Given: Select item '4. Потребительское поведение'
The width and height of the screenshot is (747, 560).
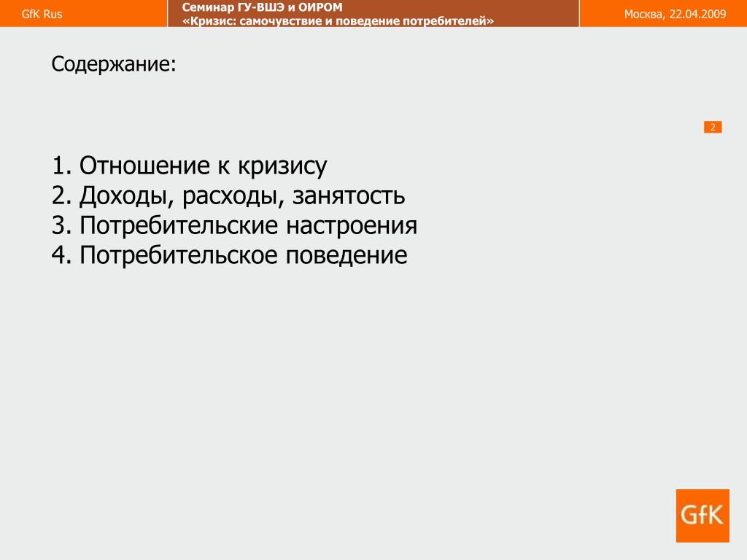Looking at the screenshot, I should click(229, 255).
